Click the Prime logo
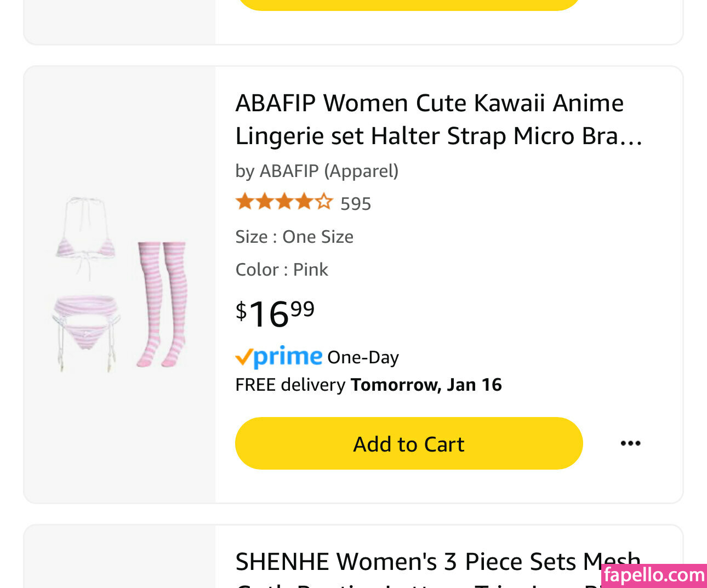Screen dimensions: 707x588 click(x=287, y=356)
